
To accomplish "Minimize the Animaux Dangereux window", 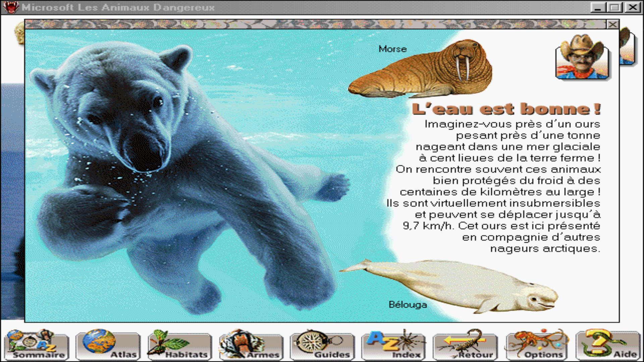I will (x=598, y=7).
